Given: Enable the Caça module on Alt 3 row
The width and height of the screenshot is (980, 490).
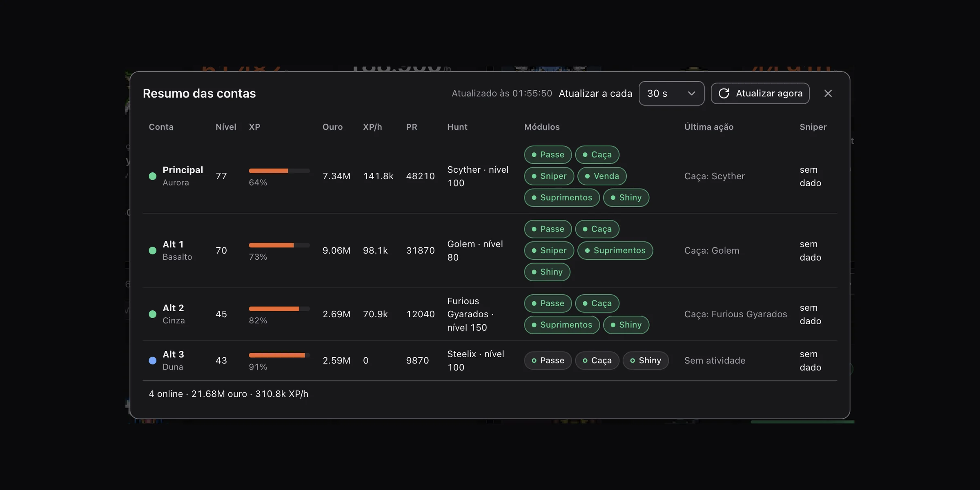Looking at the screenshot, I should [x=597, y=361].
